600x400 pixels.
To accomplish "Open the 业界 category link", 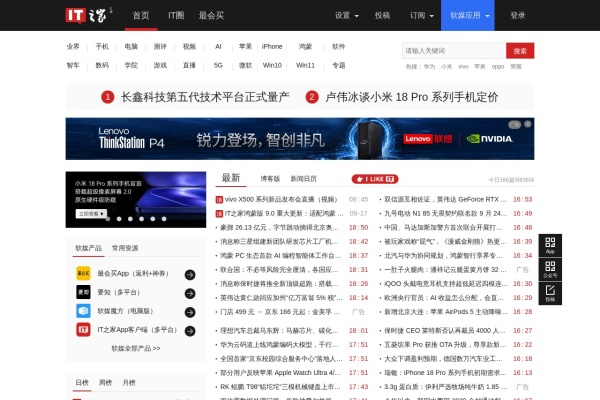I will (73, 46).
